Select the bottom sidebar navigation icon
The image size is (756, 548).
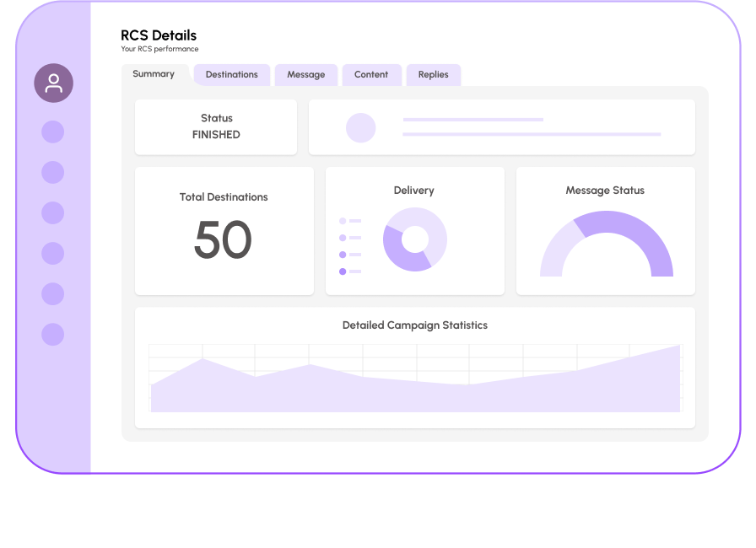52,335
